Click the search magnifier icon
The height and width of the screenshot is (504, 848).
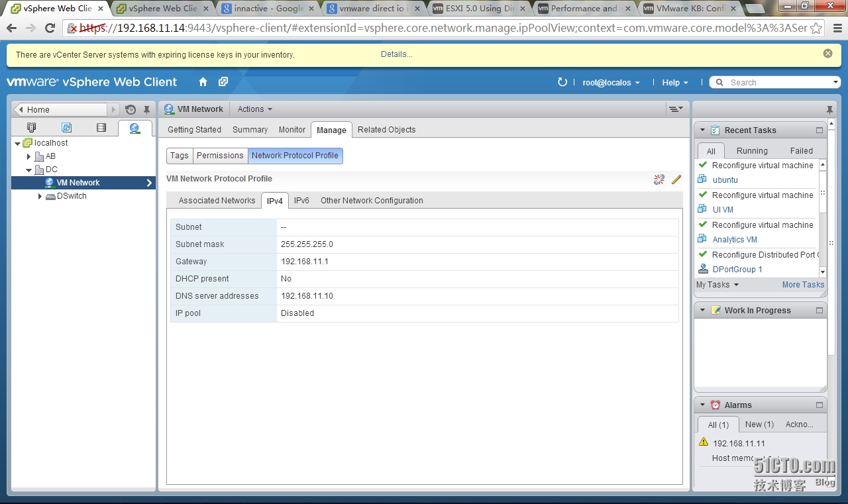coord(719,83)
